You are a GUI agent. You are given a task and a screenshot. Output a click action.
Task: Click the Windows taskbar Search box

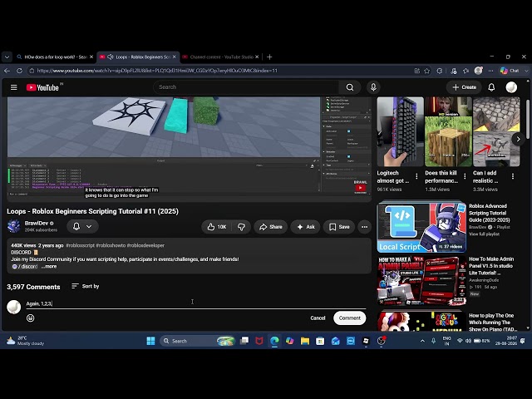(x=198, y=341)
